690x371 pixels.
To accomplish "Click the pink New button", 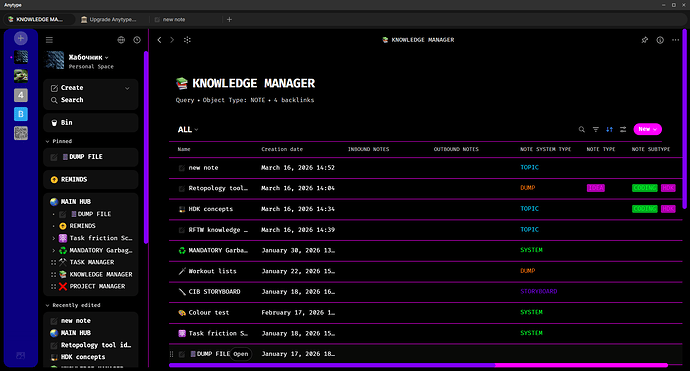I will [647, 129].
